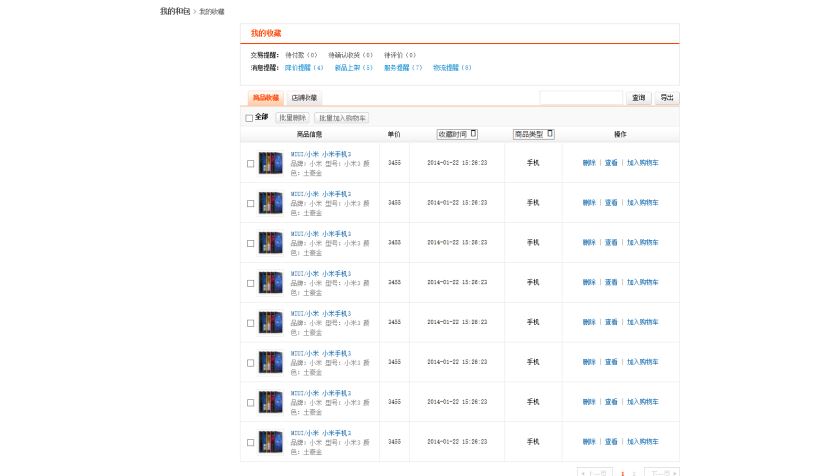Viewport: 840px width, 476px height.
Task: Check the sixth product row's checkbox
Action: (250, 363)
